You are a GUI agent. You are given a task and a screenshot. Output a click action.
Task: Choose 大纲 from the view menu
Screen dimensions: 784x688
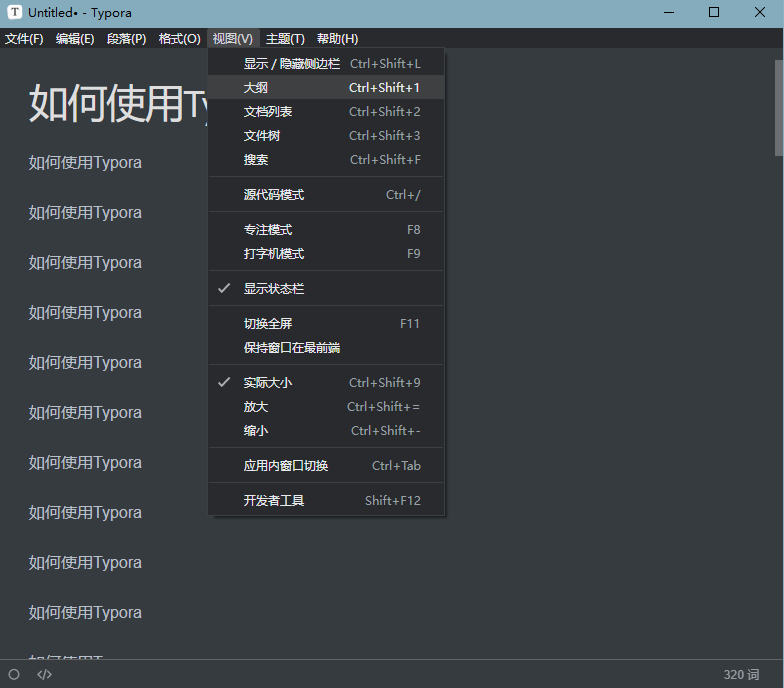[x=326, y=88]
